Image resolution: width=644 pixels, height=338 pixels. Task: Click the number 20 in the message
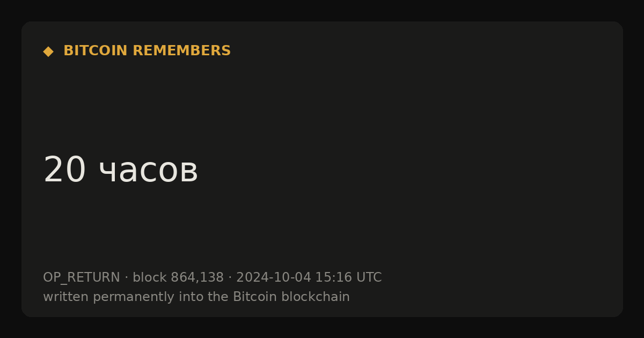point(64,171)
